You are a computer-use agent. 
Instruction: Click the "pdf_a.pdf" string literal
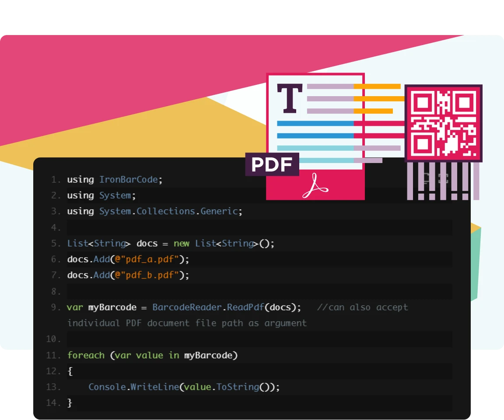point(150,259)
